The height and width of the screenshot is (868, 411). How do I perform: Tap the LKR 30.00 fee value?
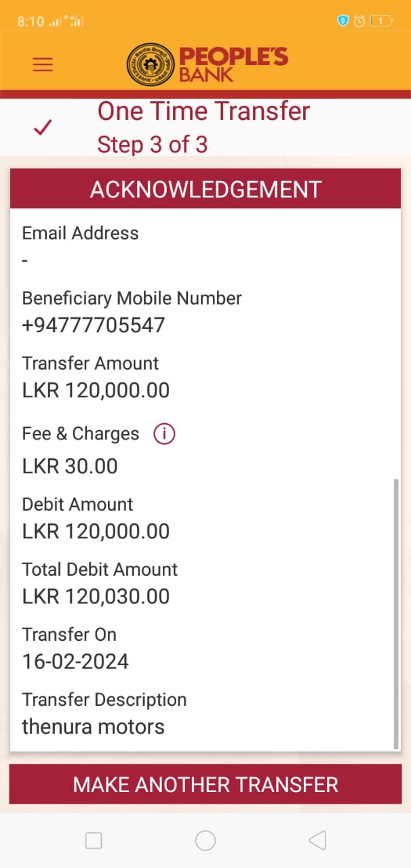click(70, 467)
